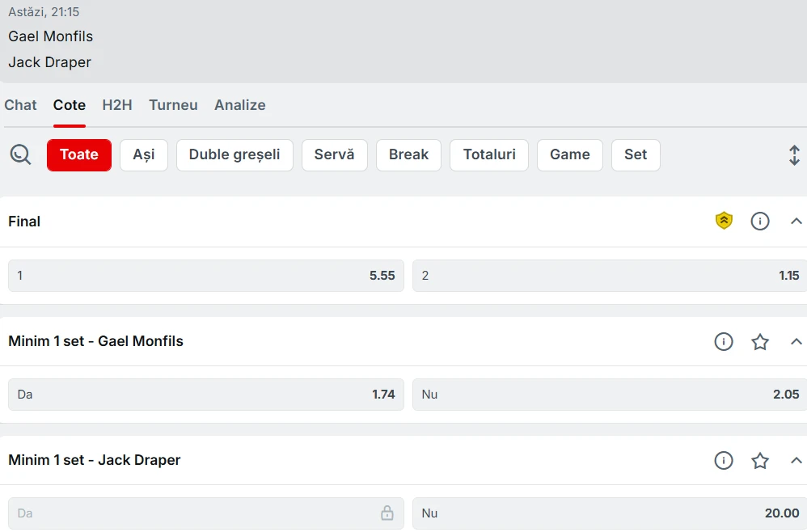
Task: Click the Gael Monfils player name in header
Action: (50, 36)
